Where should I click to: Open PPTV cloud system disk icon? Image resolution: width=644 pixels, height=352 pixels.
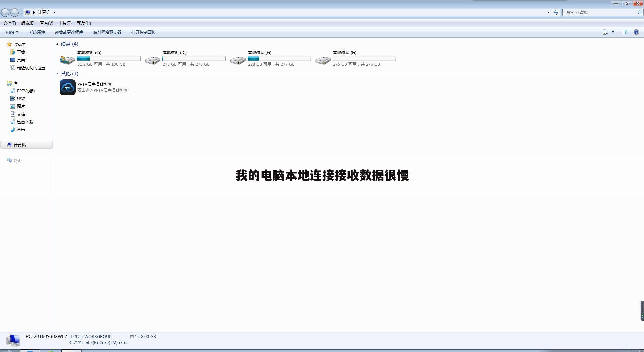pyautogui.click(x=68, y=87)
